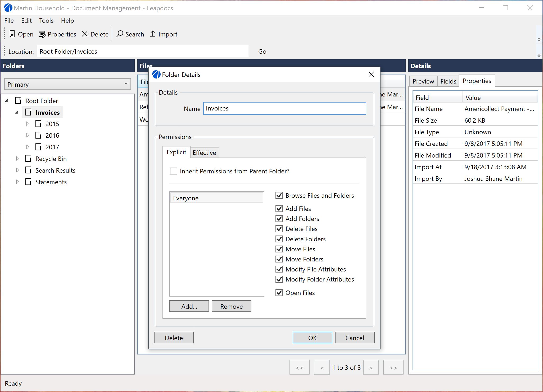Screen dimensions: 543x392
Task: Click the 2016 folder icon
Action: click(38, 135)
